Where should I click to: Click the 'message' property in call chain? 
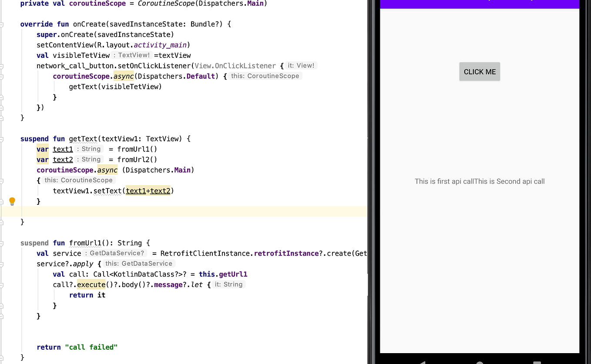coord(168,284)
